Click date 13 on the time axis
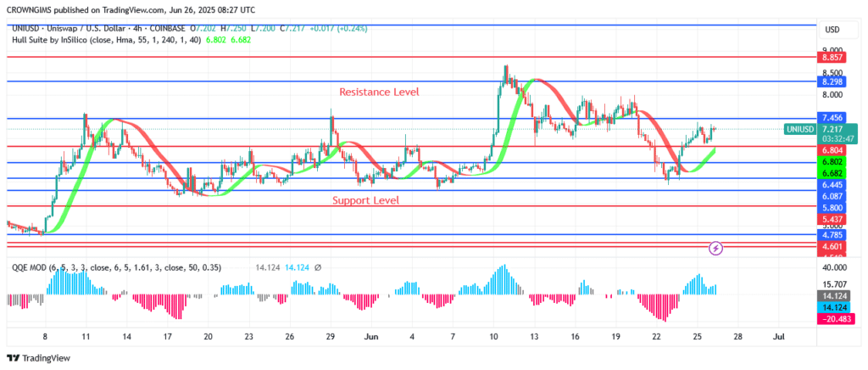The height and width of the screenshot is (370, 868). (534, 336)
